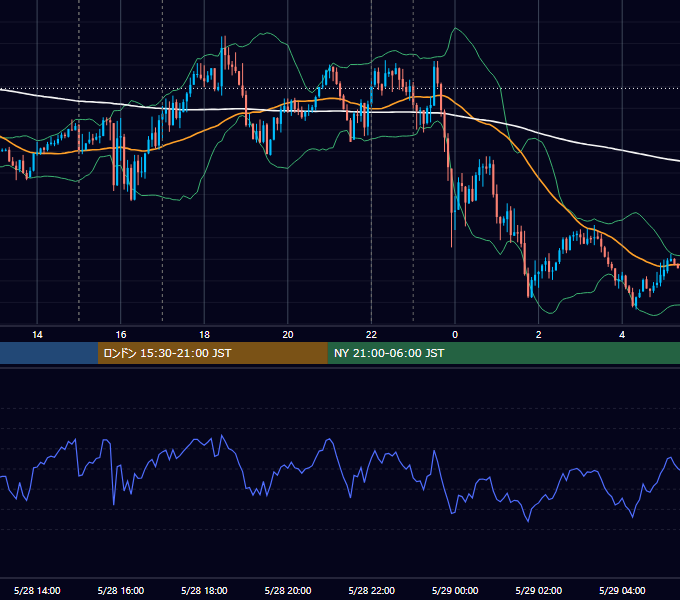This screenshot has height=600, width=680.
Task: Click the 5/28 22:00 date label
Action: 372,590
